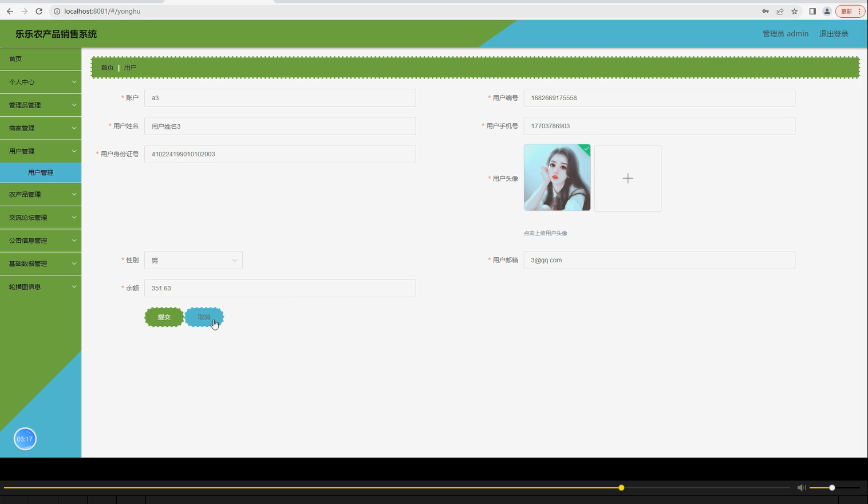Expand 管理员管理 sidebar menu
868x504 pixels.
coord(41,105)
